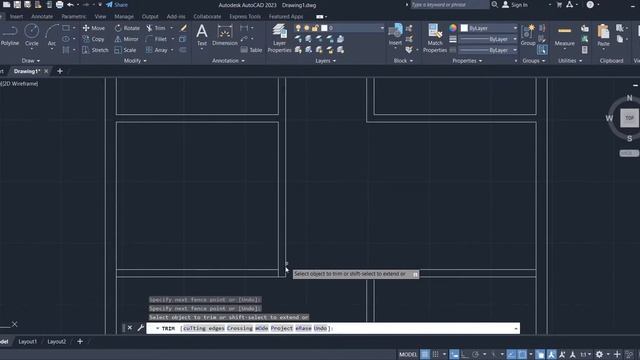Screen dimensions: 640x360
Task: Click Sign In
Action: click(515, 5)
